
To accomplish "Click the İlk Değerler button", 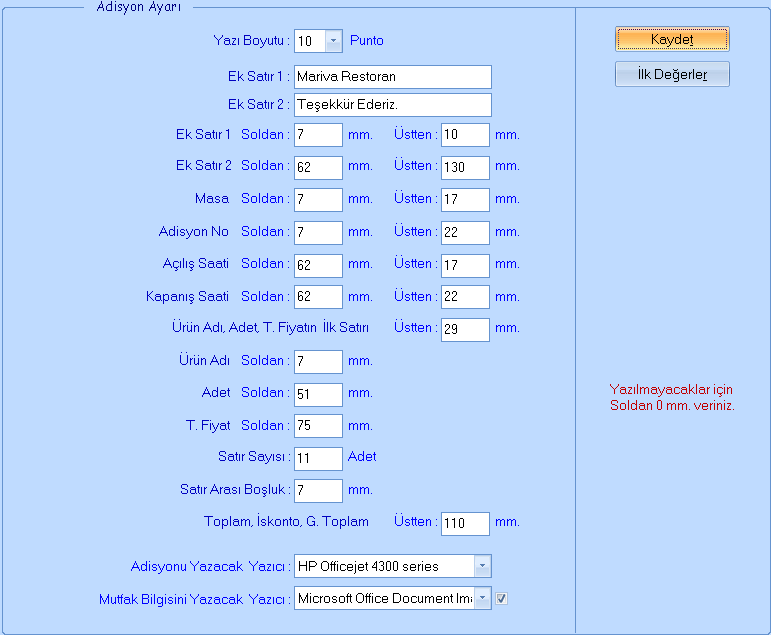I will click(x=672, y=74).
